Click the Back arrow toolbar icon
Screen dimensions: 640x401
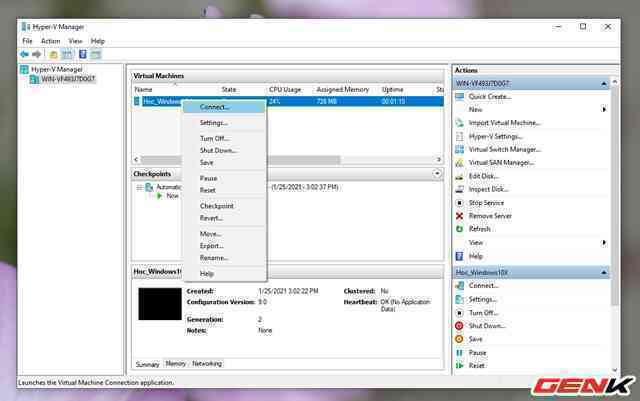[24, 54]
